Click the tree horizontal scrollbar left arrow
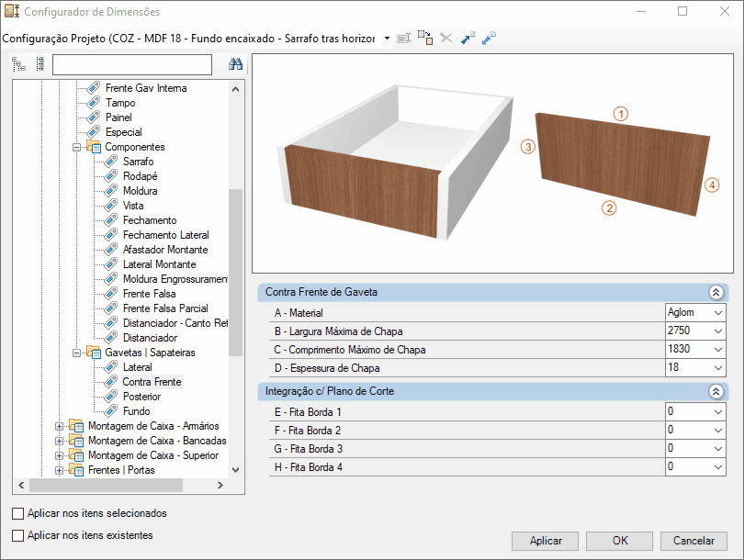 21,485
